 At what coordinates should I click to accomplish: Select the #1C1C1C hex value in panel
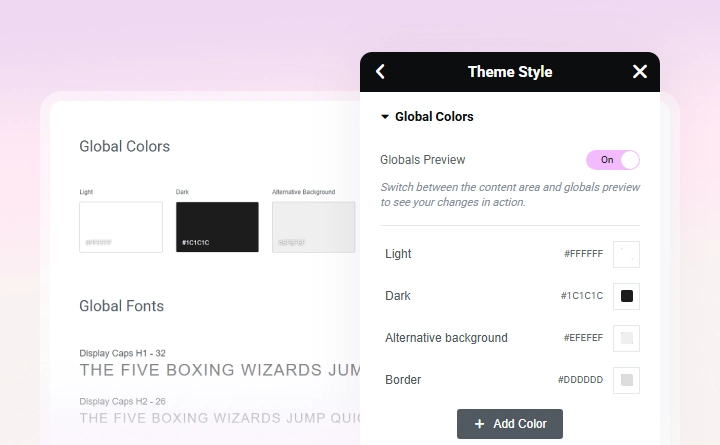click(x=581, y=296)
